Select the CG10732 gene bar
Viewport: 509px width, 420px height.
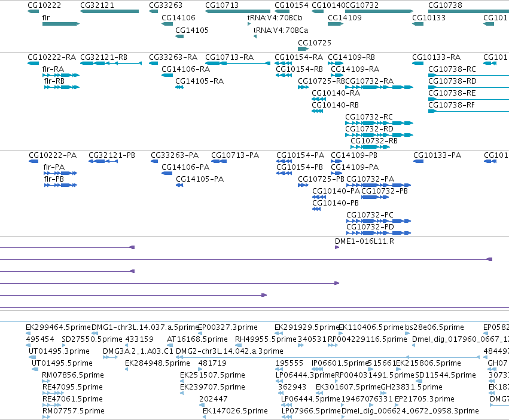click(379, 11)
